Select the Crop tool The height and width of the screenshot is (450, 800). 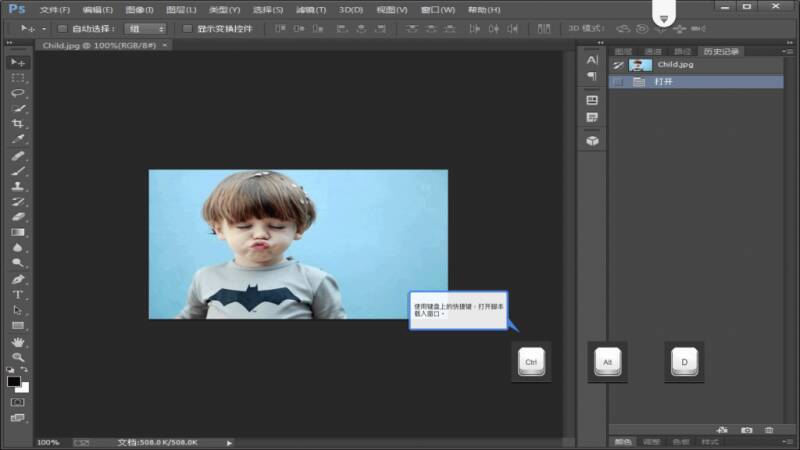pos(18,123)
